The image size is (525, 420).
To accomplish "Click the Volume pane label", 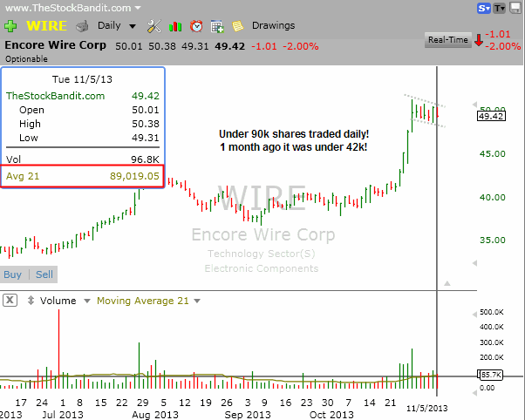I will (58, 301).
